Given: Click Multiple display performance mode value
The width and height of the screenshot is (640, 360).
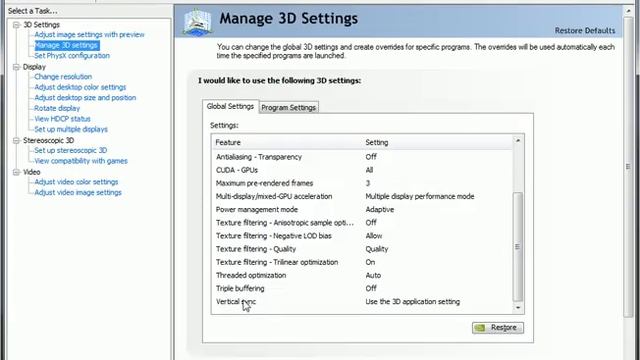Looking at the screenshot, I should pos(420,196).
